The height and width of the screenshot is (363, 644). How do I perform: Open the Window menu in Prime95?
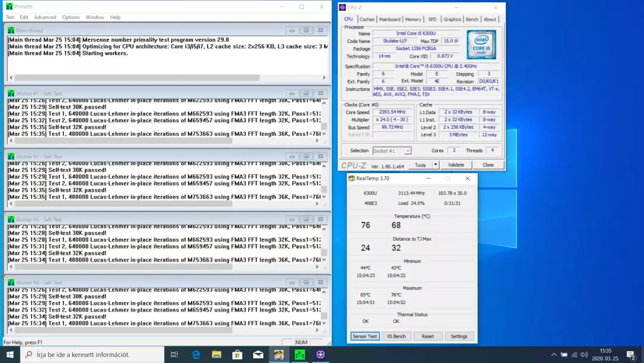[95, 17]
